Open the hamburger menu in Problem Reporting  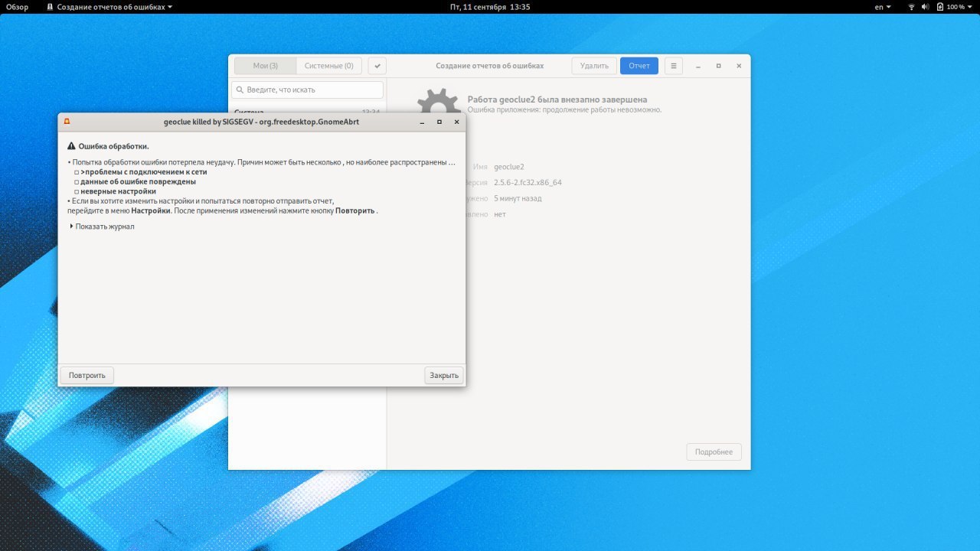(673, 66)
